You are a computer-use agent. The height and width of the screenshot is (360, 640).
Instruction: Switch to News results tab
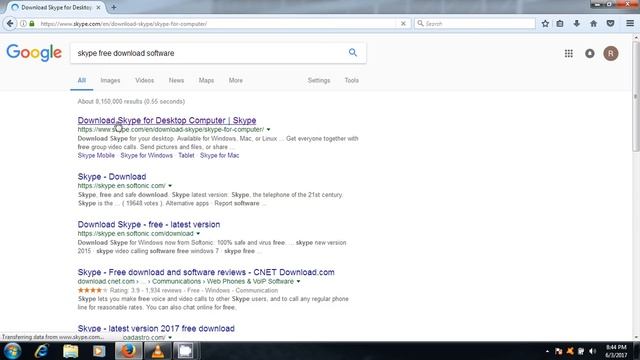point(176,80)
